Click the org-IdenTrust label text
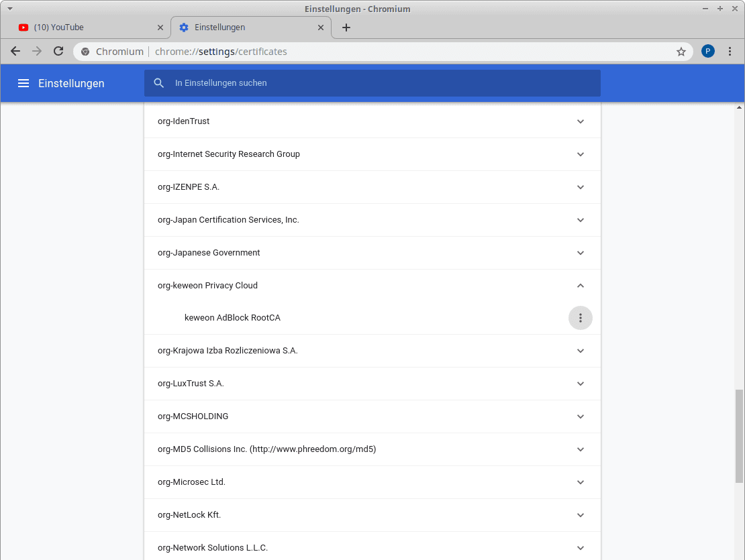The height and width of the screenshot is (560, 745). click(183, 121)
